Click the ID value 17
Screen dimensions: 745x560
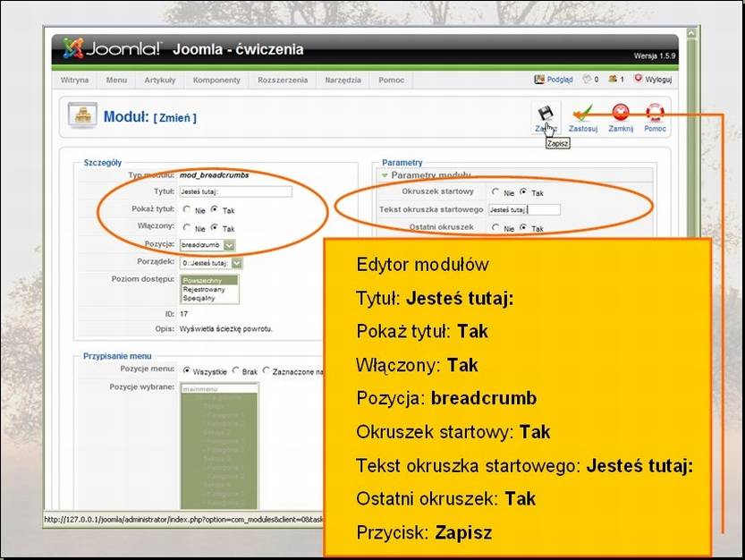pos(184,314)
